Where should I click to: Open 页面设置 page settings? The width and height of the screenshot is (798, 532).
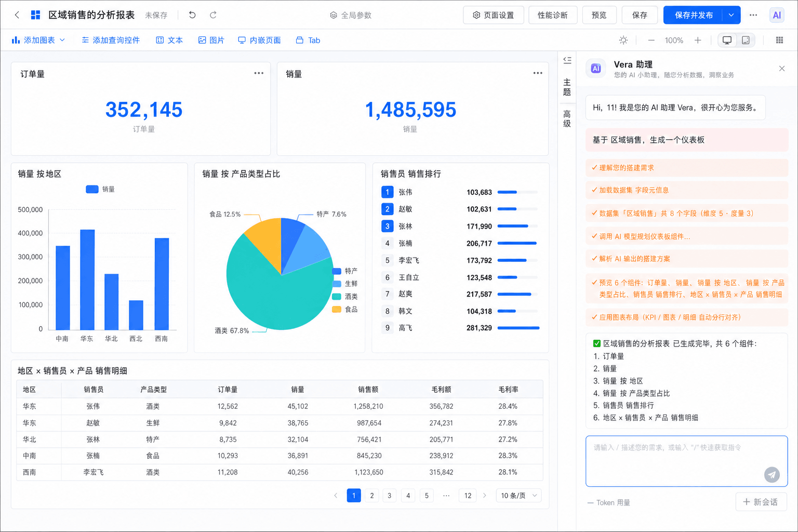coord(493,15)
